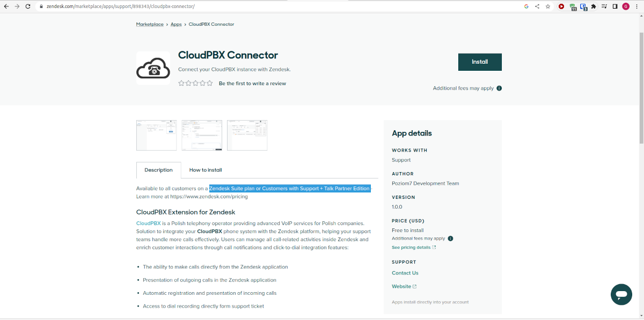Open the Chrome profile avatar G

point(626,6)
